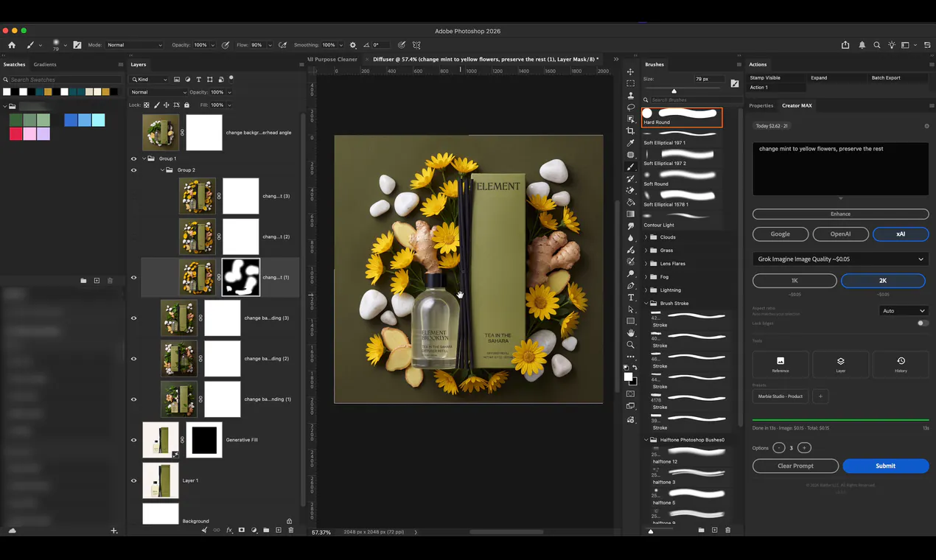Add layer mask icon in Layers footer

[241, 530]
